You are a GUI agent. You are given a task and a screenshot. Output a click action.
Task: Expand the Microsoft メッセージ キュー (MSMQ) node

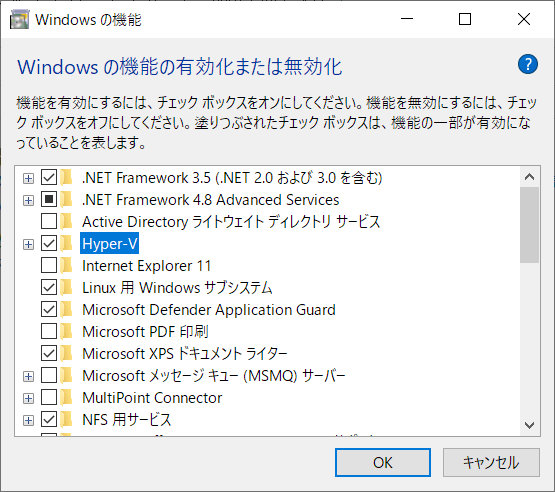point(28,377)
